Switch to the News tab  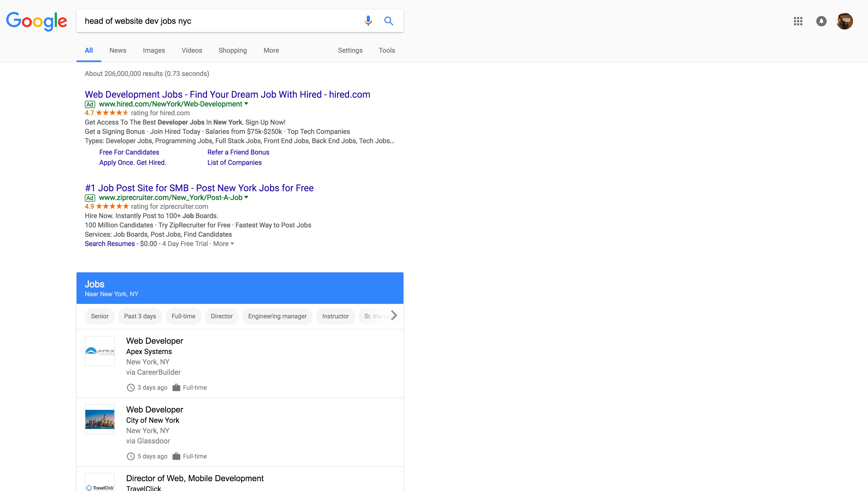pyautogui.click(x=118, y=51)
